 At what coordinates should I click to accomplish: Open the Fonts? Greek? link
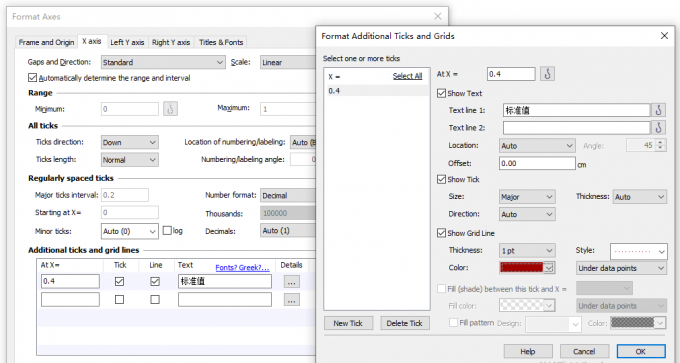[242, 268]
